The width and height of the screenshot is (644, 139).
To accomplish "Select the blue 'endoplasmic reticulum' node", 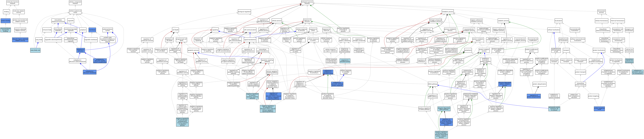I will click(x=80, y=50).
